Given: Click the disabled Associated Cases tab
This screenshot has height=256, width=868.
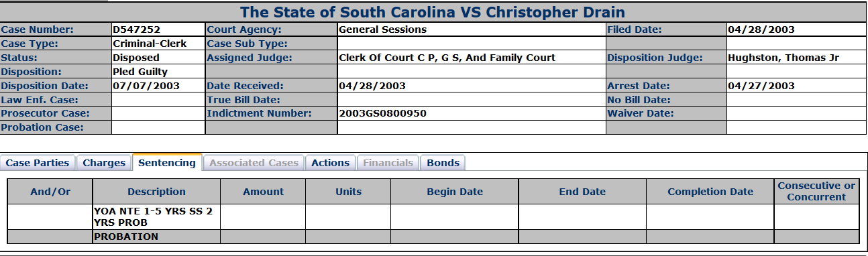Looking at the screenshot, I should click(254, 163).
